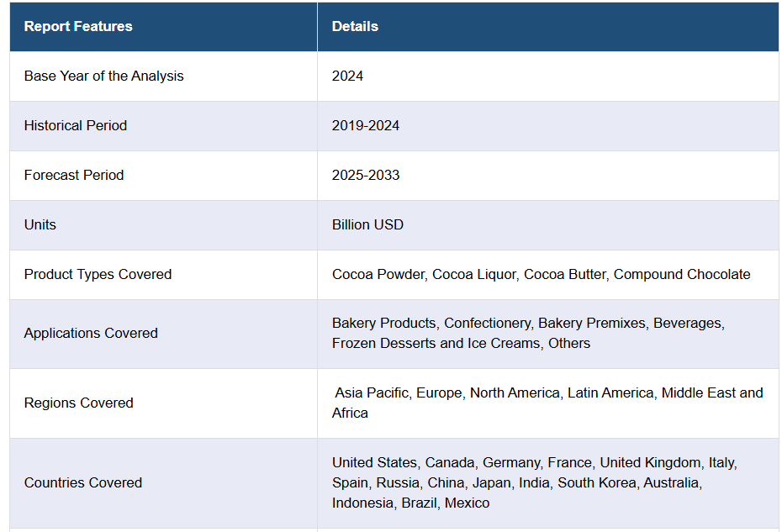Click the 2019-2024 historical period value
Screen dimensions: 782x532
point(366,126)
